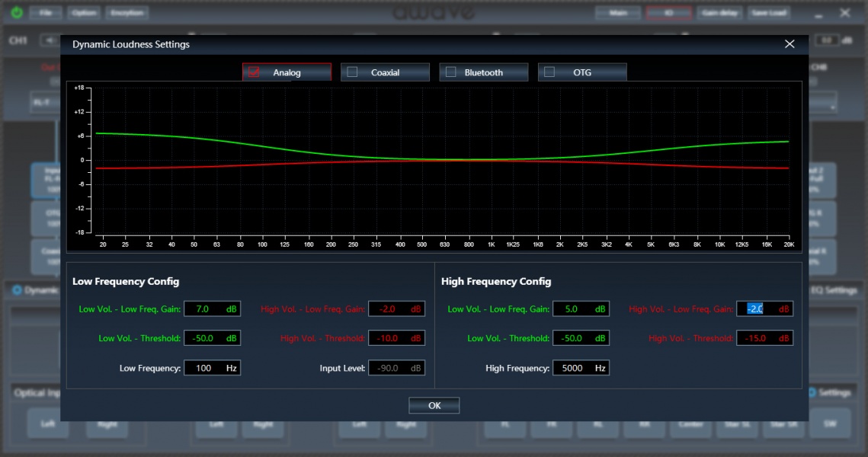Enable the Bluetooth input checkbox
868x457 pixels.
pyautogui.click(x=450, y=72)
